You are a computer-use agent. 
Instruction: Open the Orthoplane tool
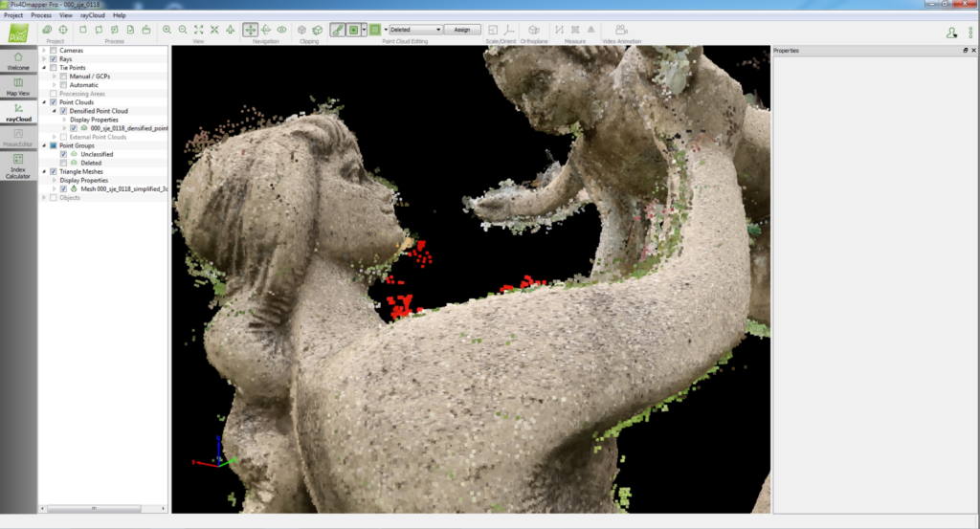tap(534, 31)
